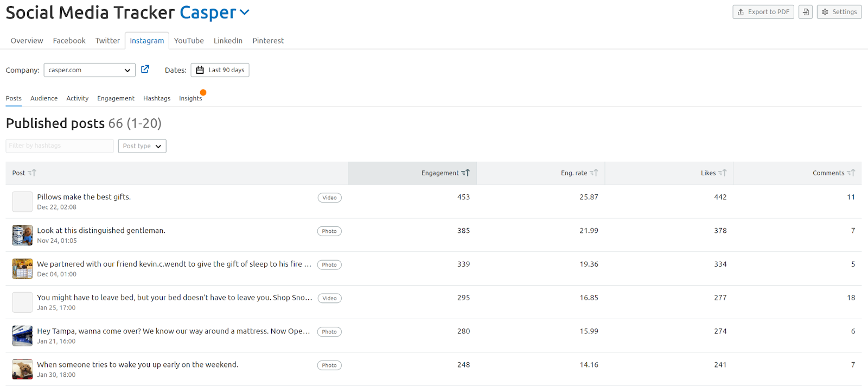Image resolution: width=868 pixels, height=392 pixels.
Task: Open the casper.com company dropdown
Action: pos(90,70)
